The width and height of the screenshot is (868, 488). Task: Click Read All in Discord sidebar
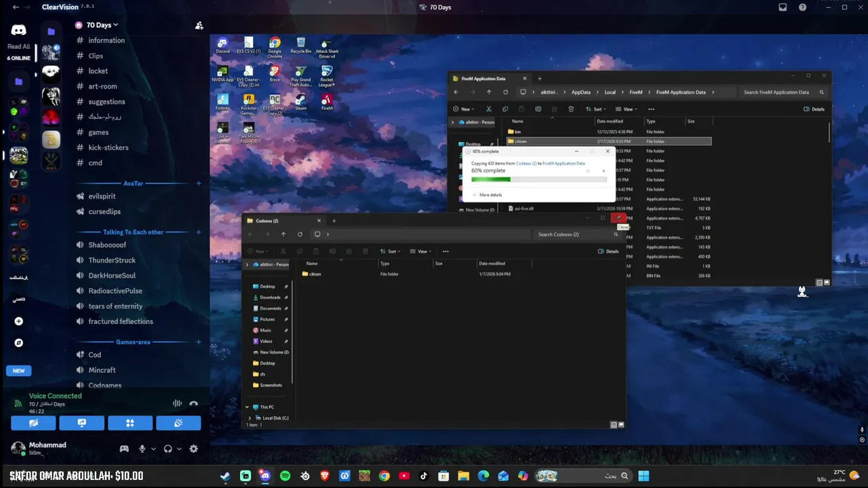[x=18, y=47]
